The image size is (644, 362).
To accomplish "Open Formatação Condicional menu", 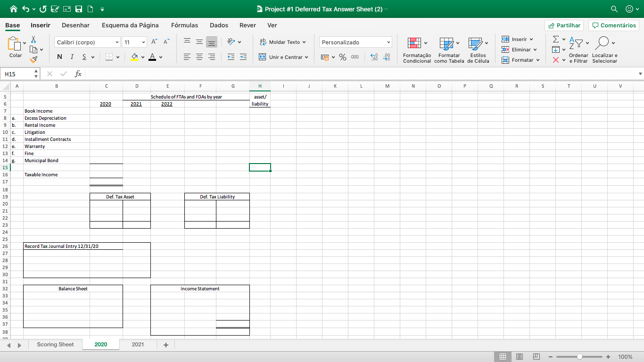I will (x=417, y=50).
